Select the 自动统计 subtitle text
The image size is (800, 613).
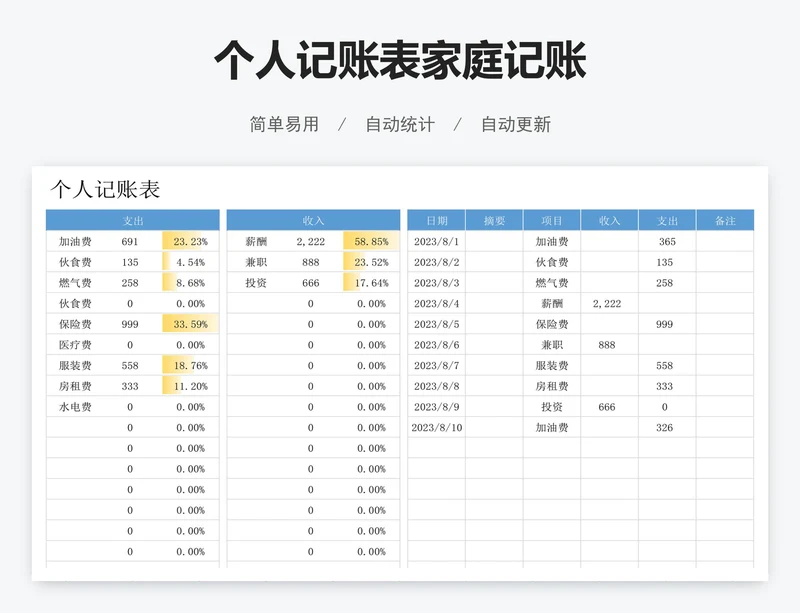400,124
